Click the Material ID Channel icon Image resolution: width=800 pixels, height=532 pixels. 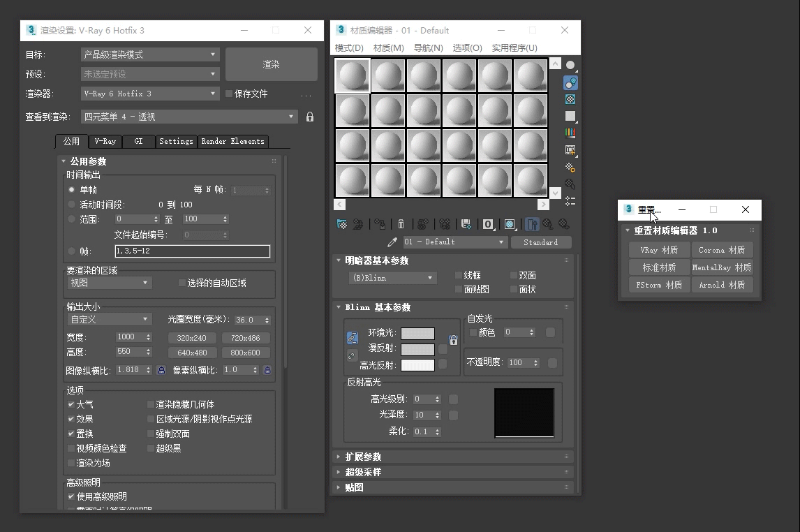coord(488,224)
